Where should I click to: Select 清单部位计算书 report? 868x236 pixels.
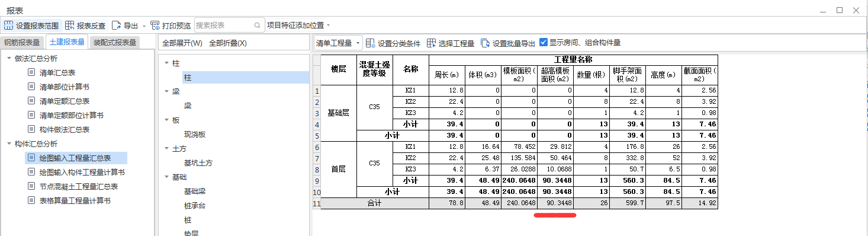pyautogui.click(x=65, y=87)
